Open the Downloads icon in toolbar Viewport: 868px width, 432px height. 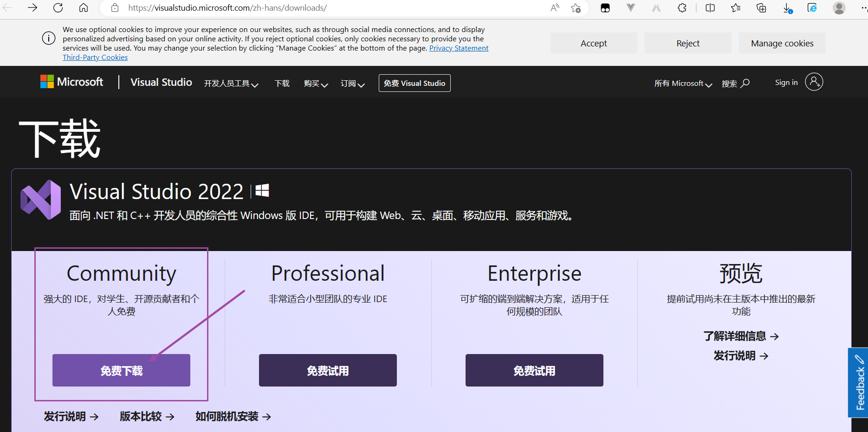[x=787, y=8]
